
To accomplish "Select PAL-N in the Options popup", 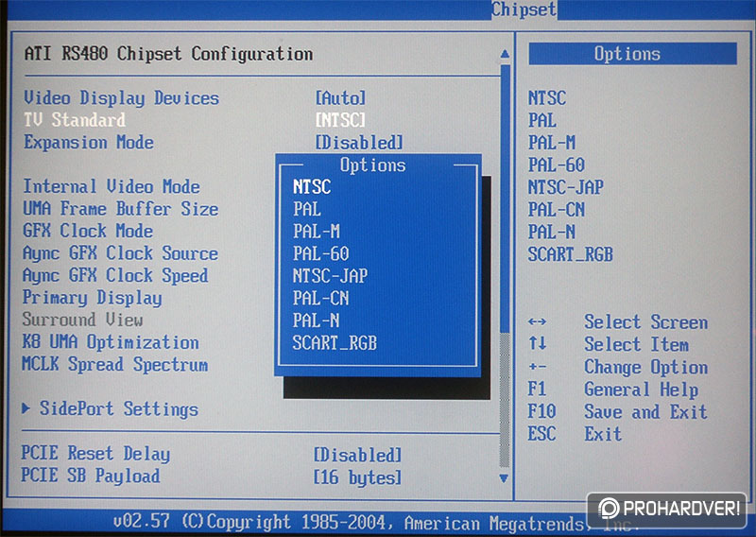I will click(317, 320).
